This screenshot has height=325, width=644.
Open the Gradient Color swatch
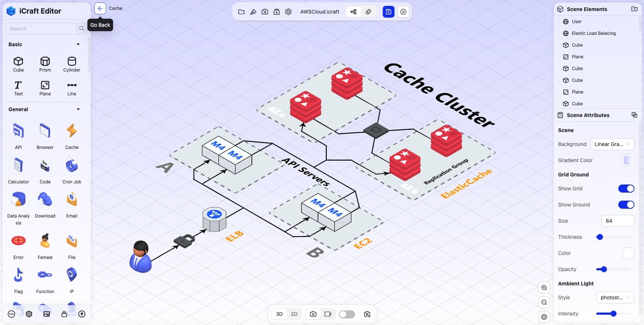pyautogui.click(x=628, y=160)
